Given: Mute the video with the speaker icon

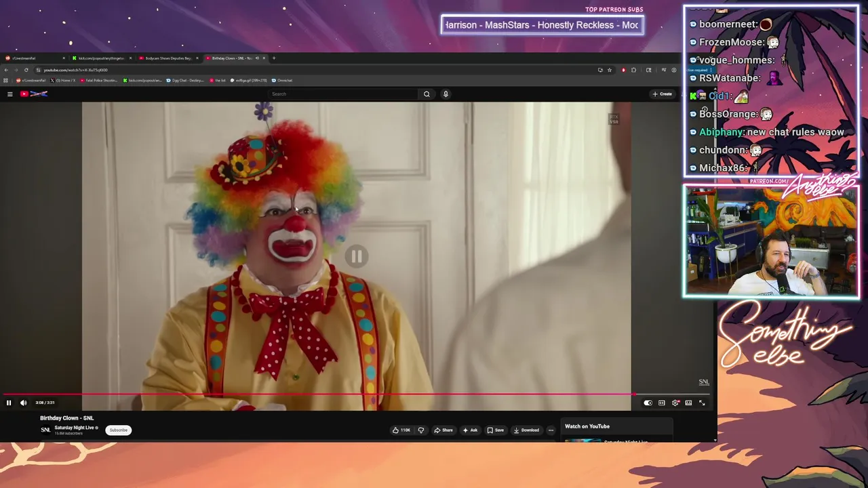Looking at the screenshot, I should pyautogui.click(x=24, y=403).
